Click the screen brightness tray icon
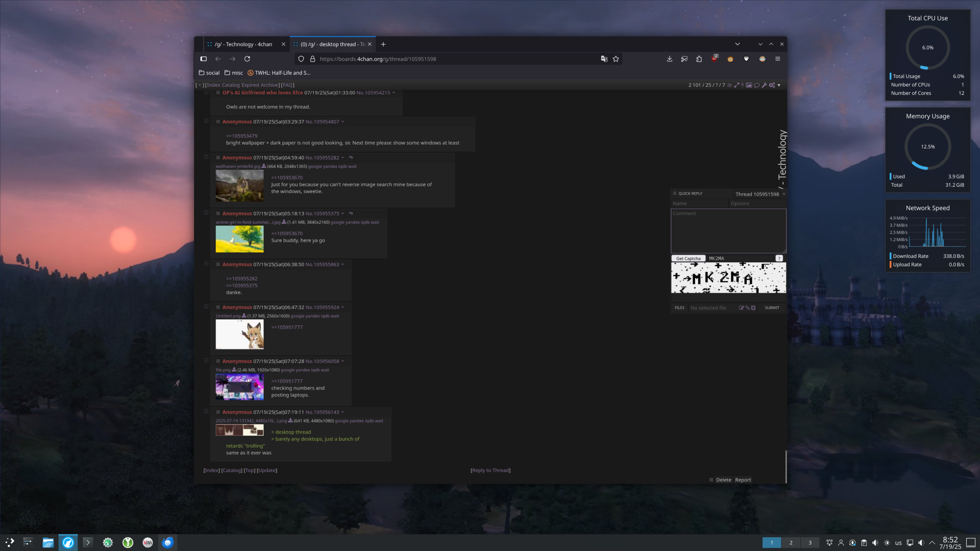This screenshot has height=551, width=980. coord(887,543)
